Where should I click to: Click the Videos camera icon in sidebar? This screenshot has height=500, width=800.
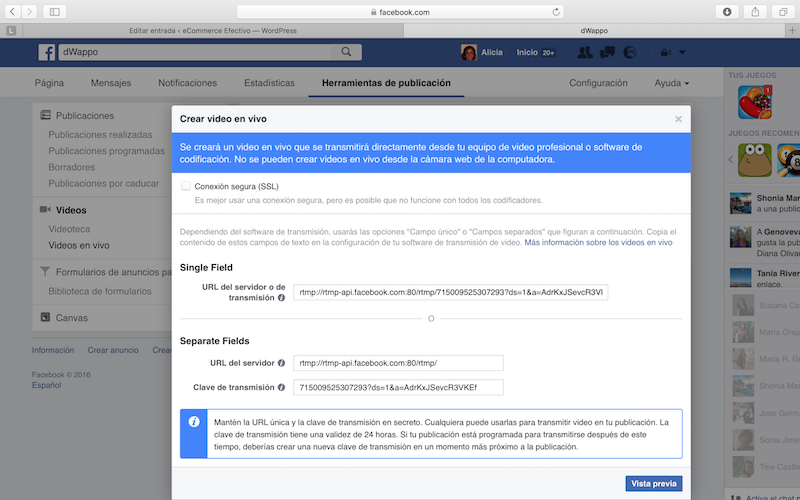(x=45, y=210)
